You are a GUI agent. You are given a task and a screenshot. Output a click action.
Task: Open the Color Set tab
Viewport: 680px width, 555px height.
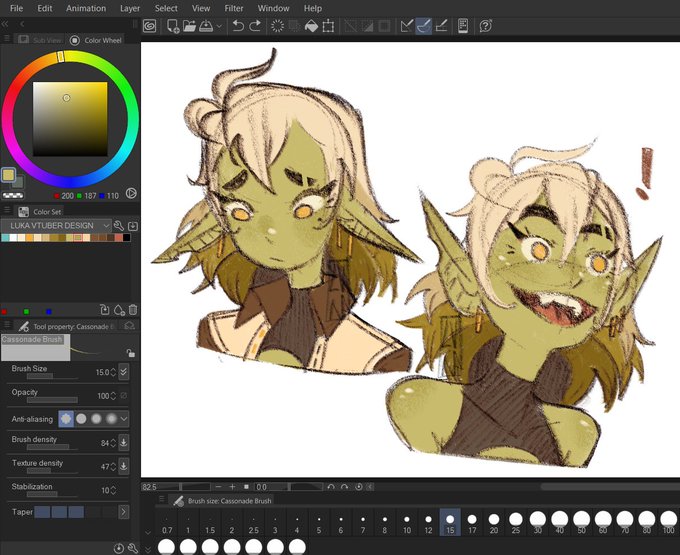click(x=40, y=212)
